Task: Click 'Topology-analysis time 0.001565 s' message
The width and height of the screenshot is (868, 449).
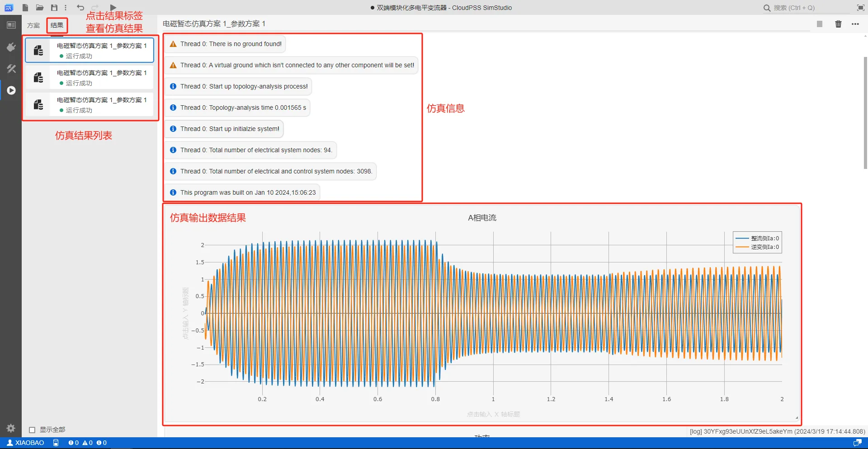Action: [x=237, y=108]
